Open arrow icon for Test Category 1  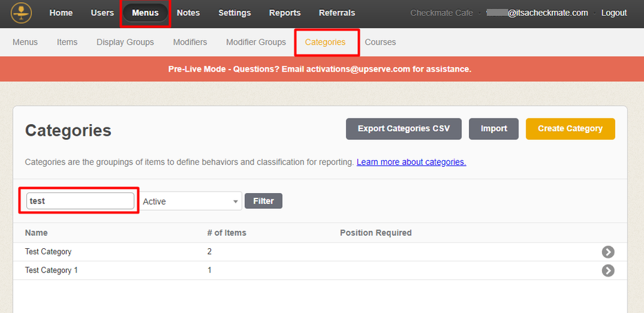[x=607, y=270]
